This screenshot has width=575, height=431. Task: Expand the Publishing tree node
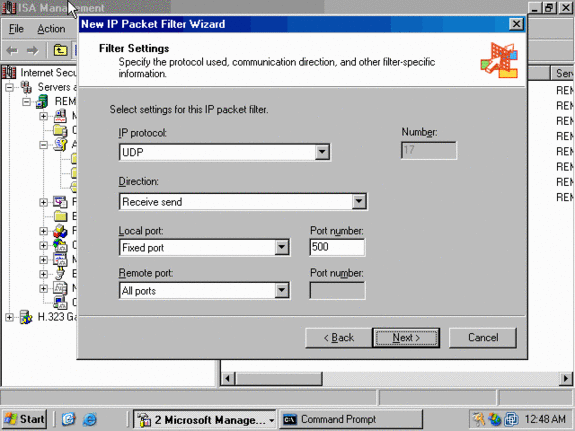pyautogui.click(x=44, y=202)
